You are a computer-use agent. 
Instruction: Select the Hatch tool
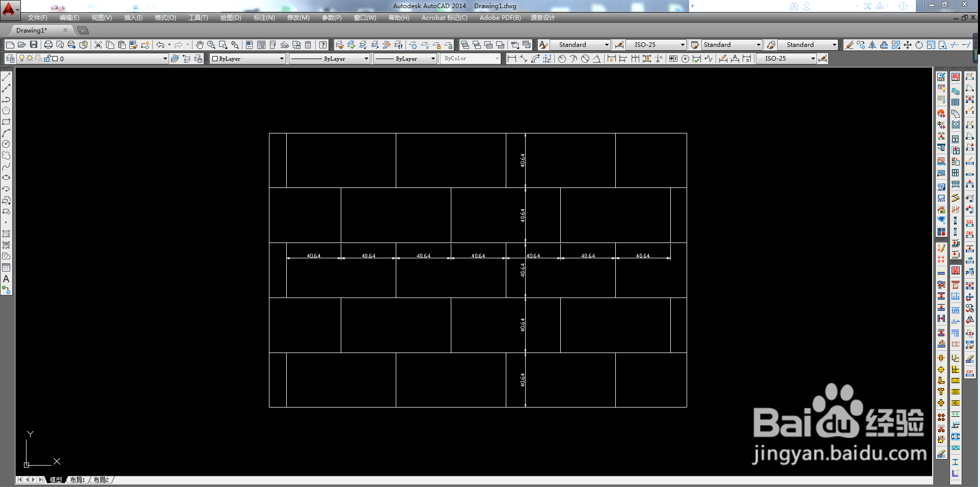click(x=6, y=234)
